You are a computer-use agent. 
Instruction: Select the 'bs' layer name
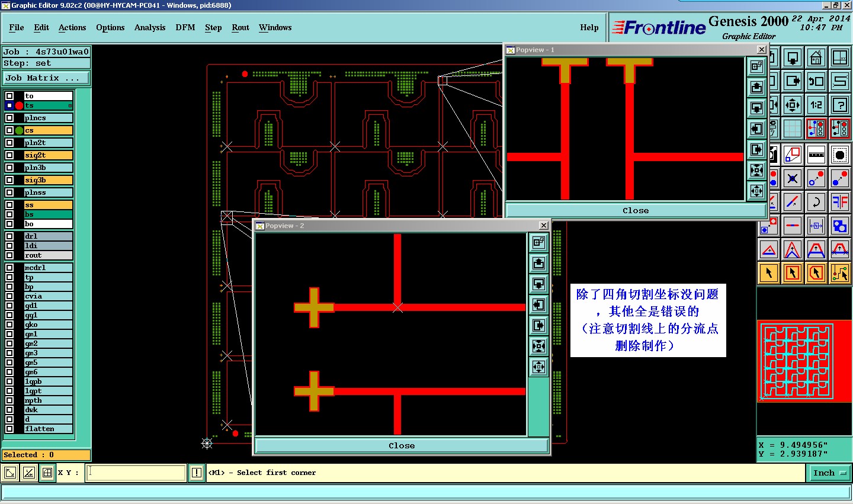[48, 214]
